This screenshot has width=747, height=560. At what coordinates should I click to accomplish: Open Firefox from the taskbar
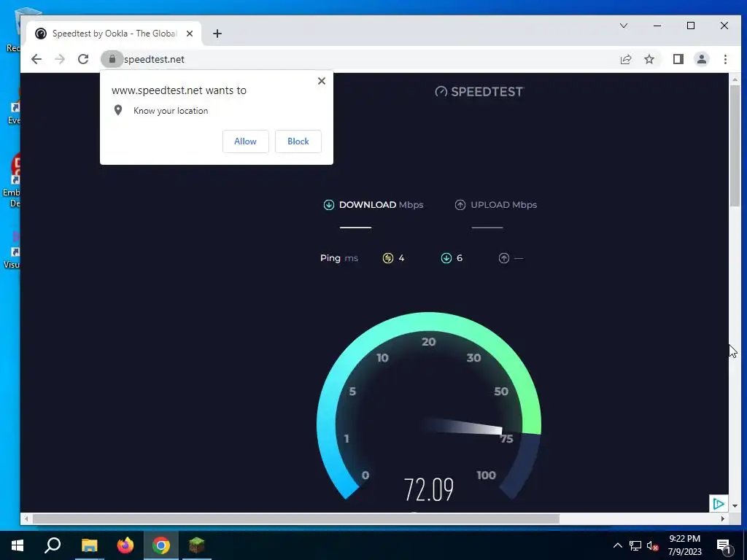click(x=125, y=545)
